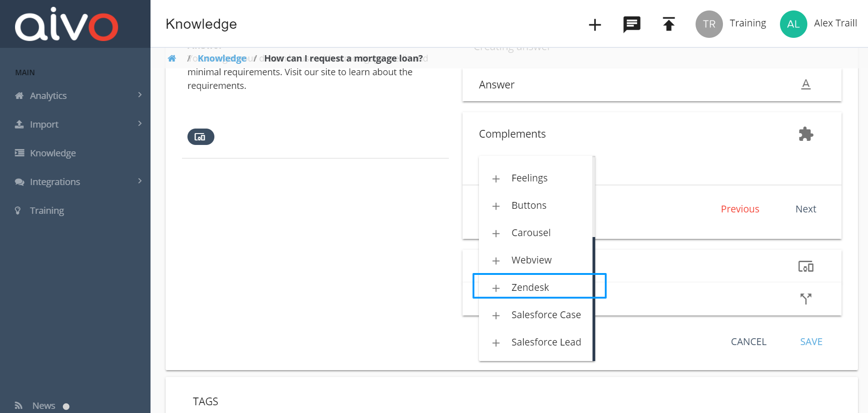Image resolution: width=868 pixels, height=413 pixels.
Task: Select the card complement icon on the right panel
Action: [x=806, y=266]
